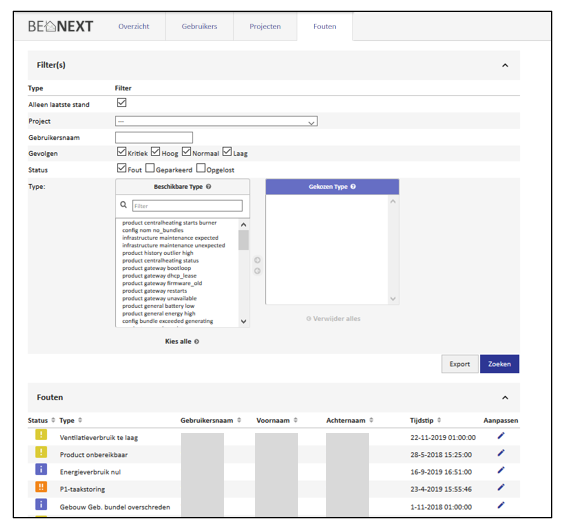The image size is (564, 528).
Task: Open the Project dropdown
Action: 216,121
